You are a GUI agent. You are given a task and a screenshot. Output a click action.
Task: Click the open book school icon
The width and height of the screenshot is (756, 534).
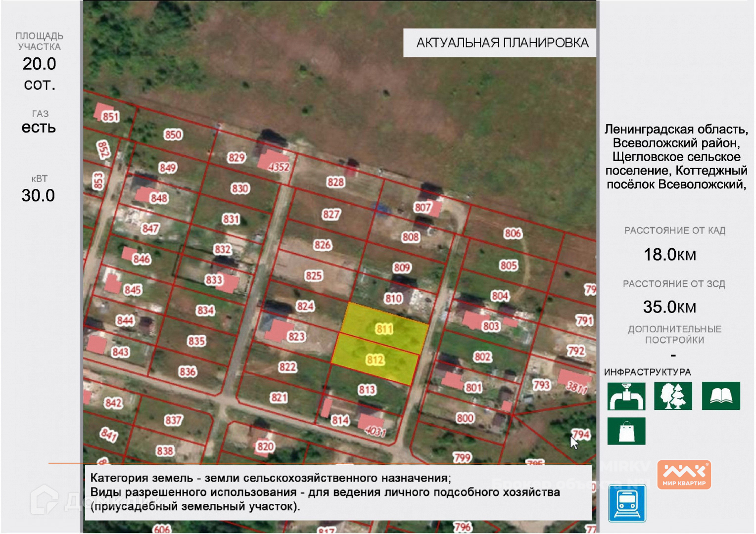pyautogui.click(x=721, y=396)
